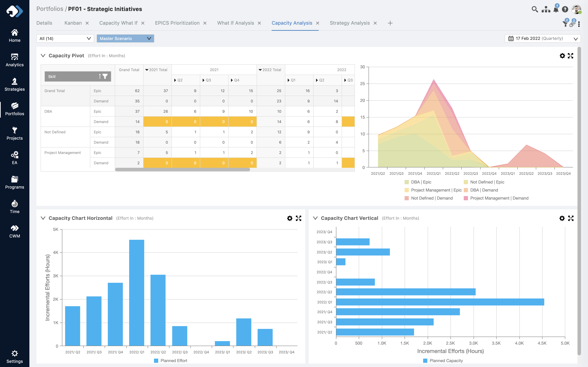Open the Master Scenario dropdown
The width and height of the screenshot is (588, 367).
125,38
